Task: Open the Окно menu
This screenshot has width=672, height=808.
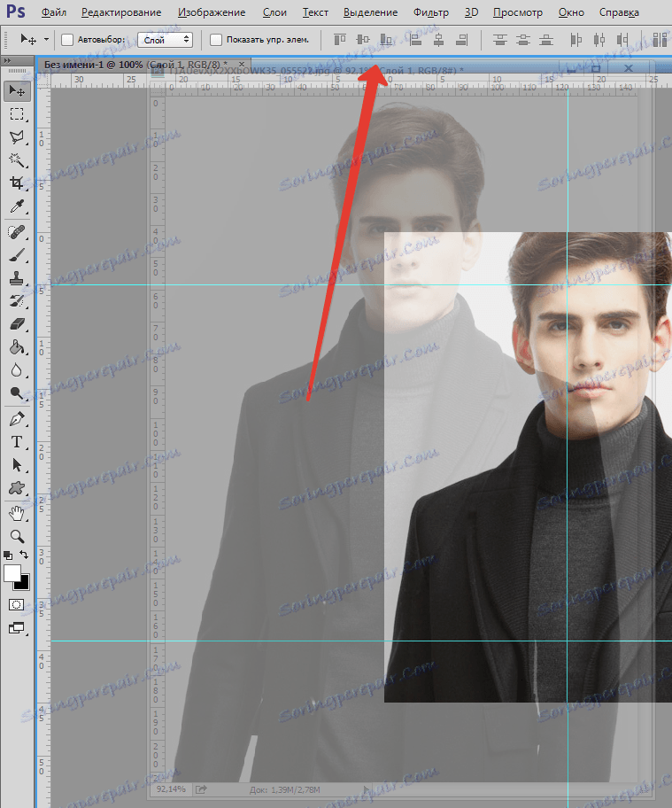Action: [572, 12]
